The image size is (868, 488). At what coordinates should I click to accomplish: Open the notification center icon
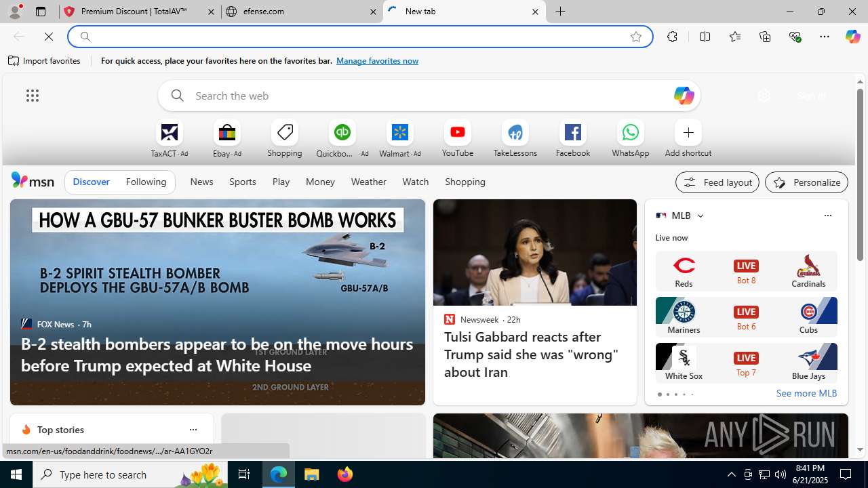point(846,474)
